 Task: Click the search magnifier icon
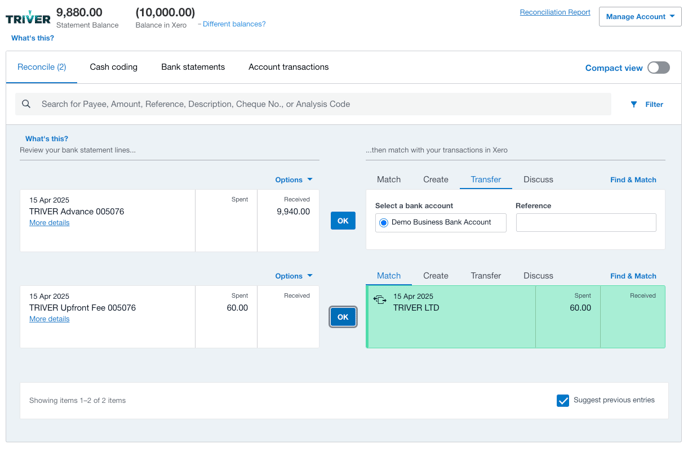click(x=26, y=104)
